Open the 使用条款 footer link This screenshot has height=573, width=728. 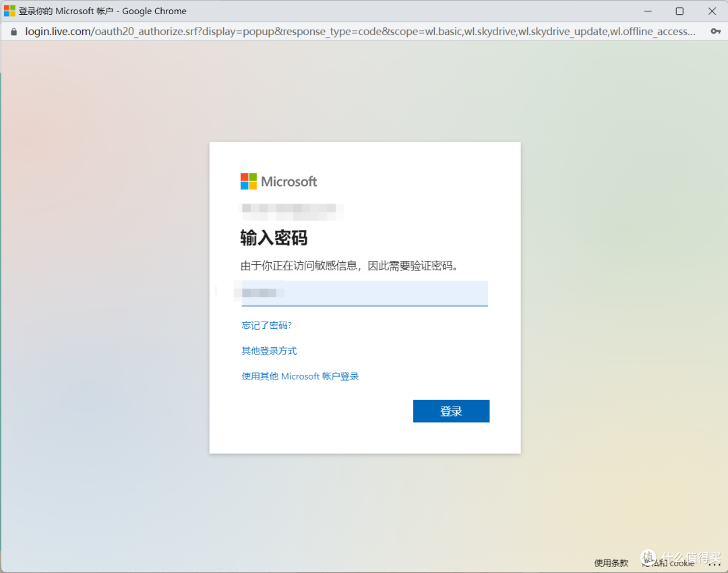pyautogui.click(x=611, y=563)
